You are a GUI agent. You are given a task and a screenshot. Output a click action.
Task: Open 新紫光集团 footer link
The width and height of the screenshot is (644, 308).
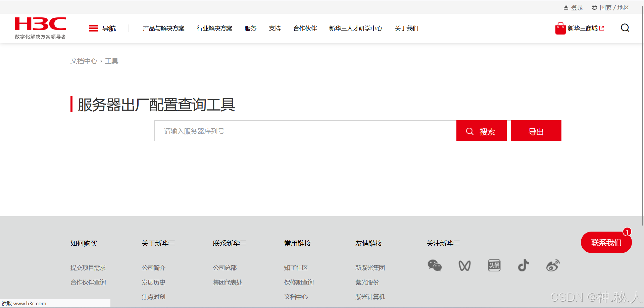[x=370, y=268]
